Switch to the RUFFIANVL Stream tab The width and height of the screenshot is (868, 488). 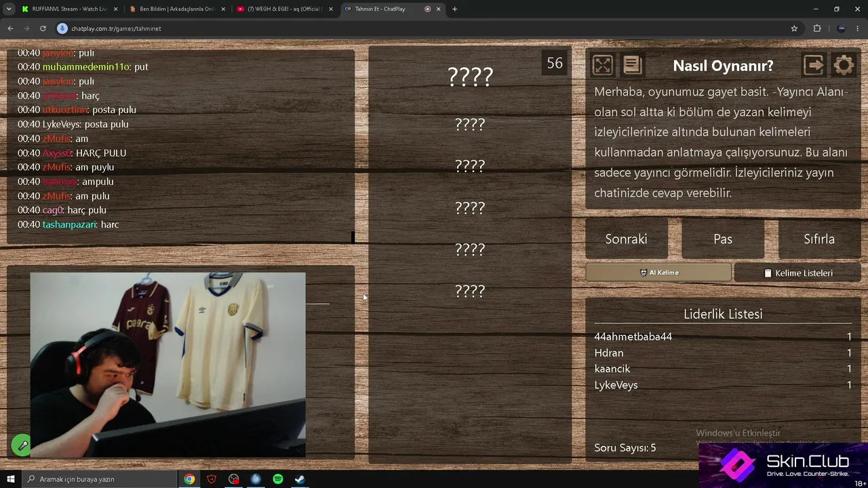[x=70, y=9]
